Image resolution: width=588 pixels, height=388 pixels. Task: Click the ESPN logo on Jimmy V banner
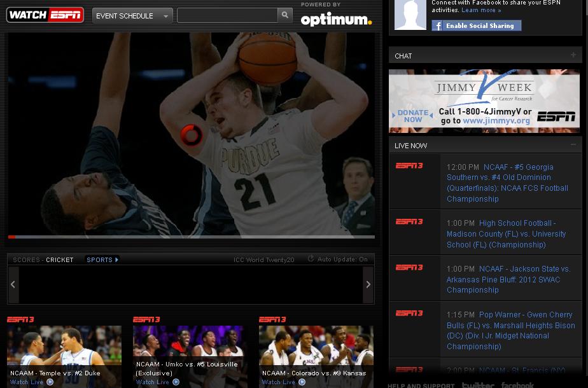click(x=556, y=116)
